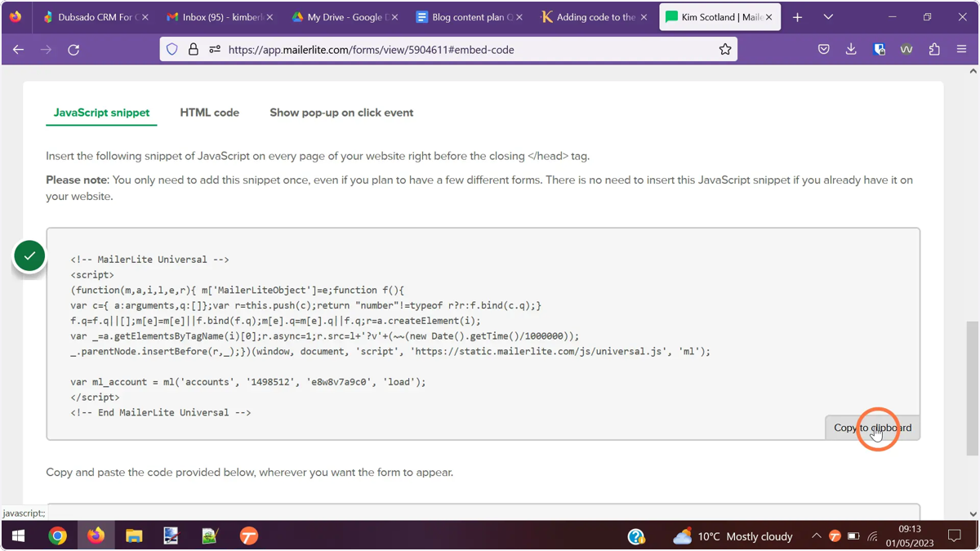Open the site permissions icon in address bar
Image resolution: width=980 pixels, height=551 pixels.
coord(215,50)
